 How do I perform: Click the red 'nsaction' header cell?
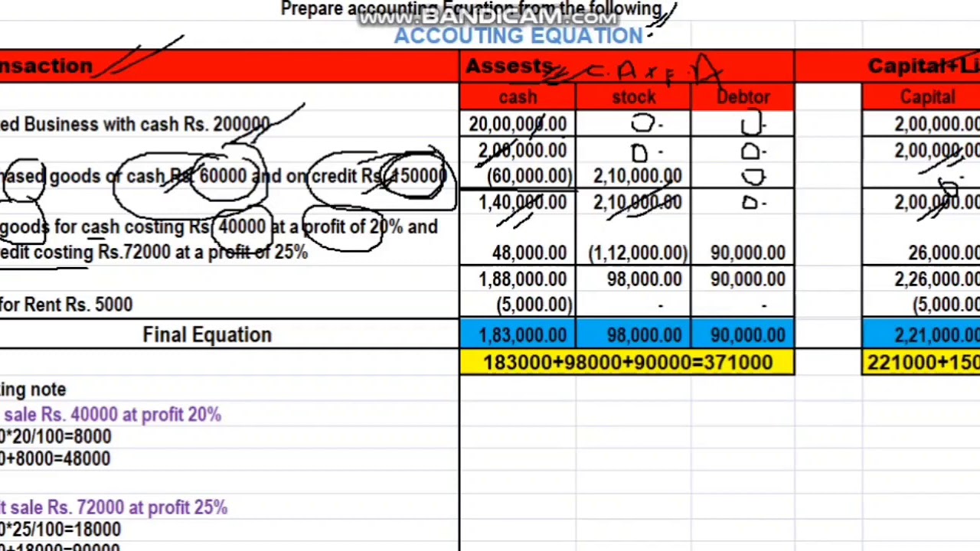point(229,67)
